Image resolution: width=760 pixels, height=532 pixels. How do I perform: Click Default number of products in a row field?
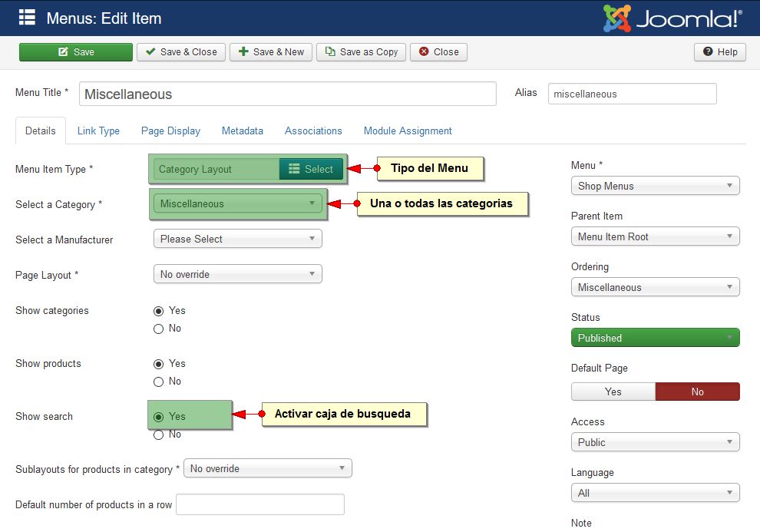coord(260,504)
